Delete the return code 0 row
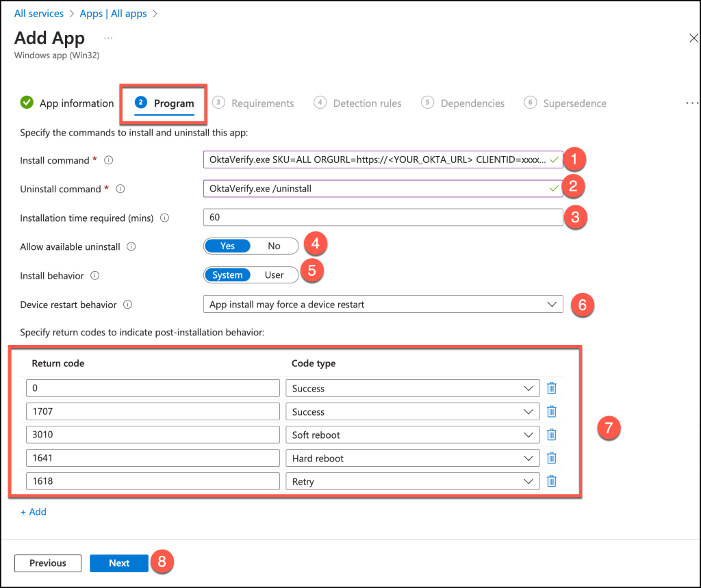This screenshot has height=588, width=701. coord(551,388)
